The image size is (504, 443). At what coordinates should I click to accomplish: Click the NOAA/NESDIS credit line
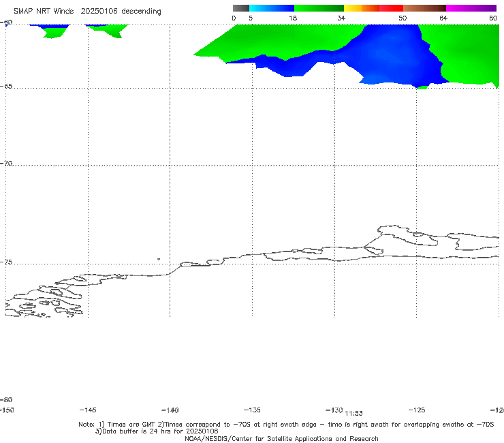point(281,438)
